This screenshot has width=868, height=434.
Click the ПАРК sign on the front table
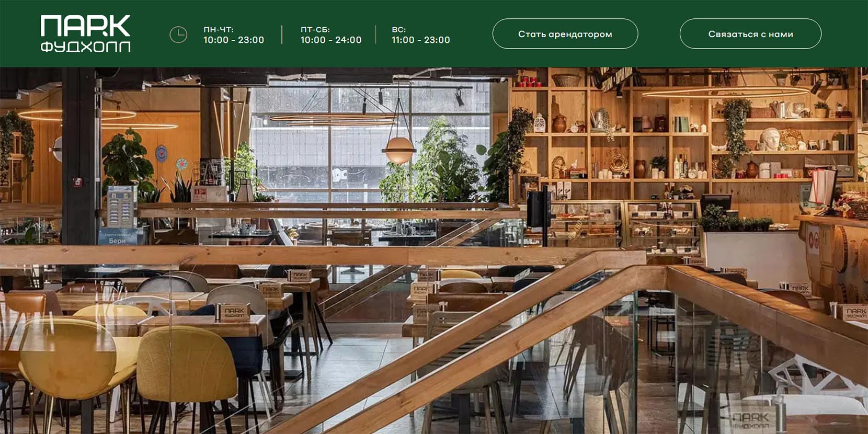click(x=233, y=313)
